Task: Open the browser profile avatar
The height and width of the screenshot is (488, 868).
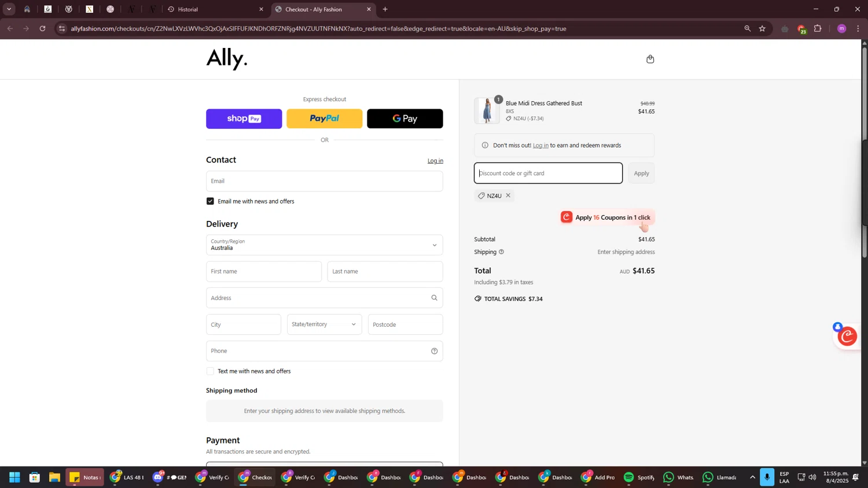Action: coord(841,28)
